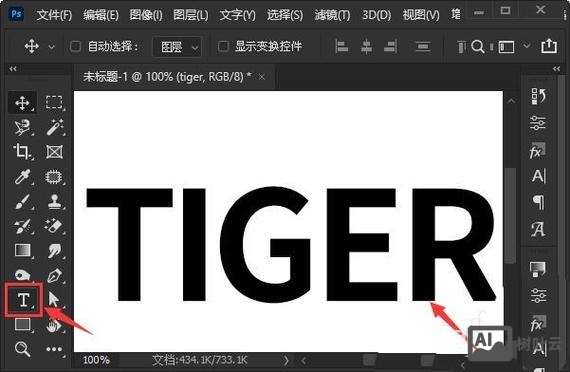Select the Rectangular Marquee tool
The width and height of the screenshot is (570, 372).
(54, 103)
